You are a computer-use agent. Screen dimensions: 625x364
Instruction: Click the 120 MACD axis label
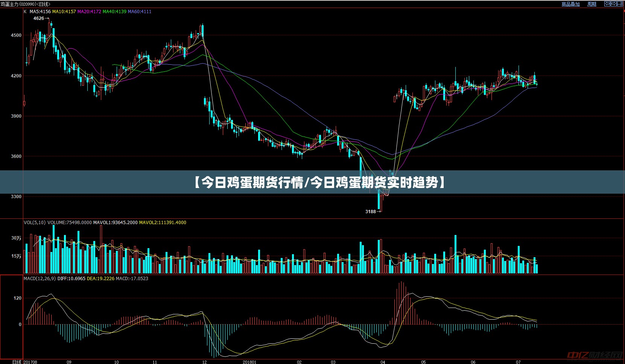click(17, 298)
